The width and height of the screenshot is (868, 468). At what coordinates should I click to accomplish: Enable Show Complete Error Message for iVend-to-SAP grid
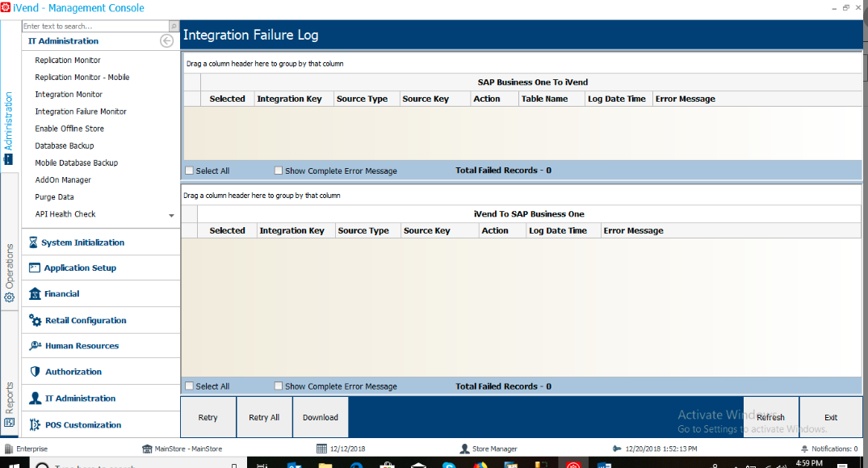(279, 386)
